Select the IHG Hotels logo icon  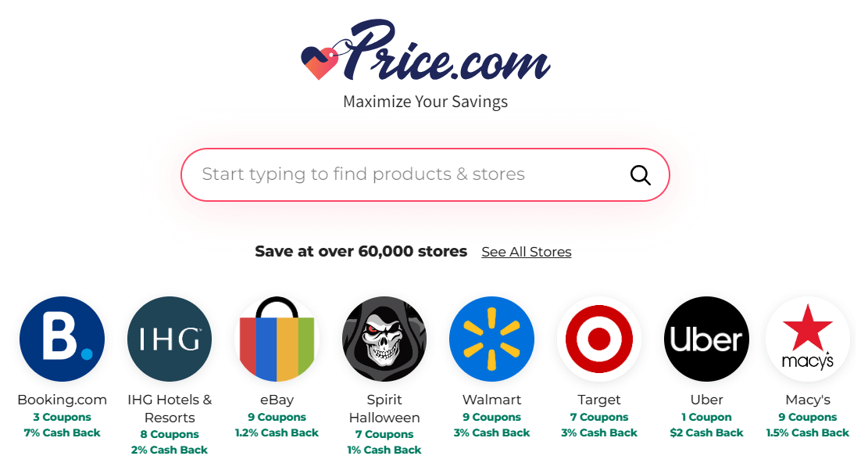tap(170, 339)
